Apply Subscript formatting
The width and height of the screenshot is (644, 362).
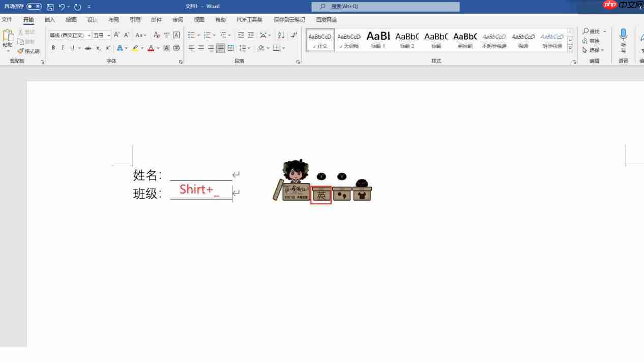tap(98, 48)
